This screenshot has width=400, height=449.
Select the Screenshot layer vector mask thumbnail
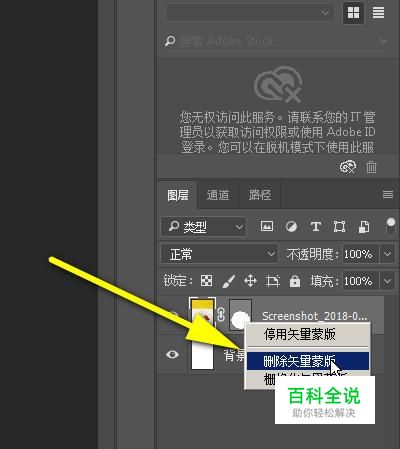tap(240, 314)
